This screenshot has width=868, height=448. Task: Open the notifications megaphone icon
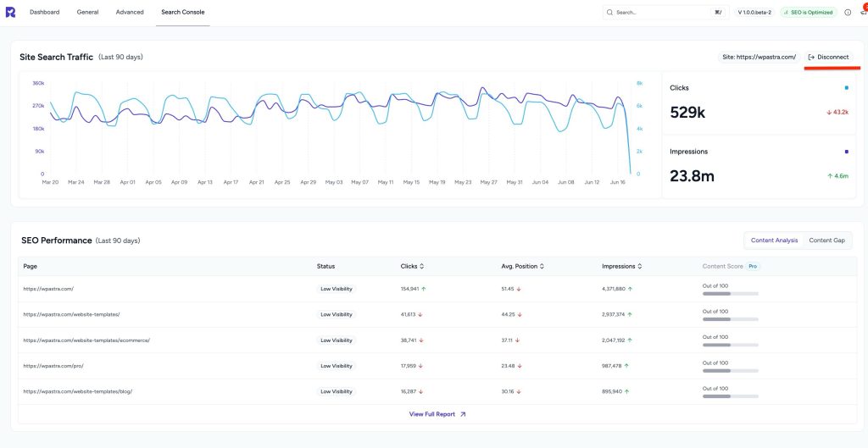(x=864, y=11)
